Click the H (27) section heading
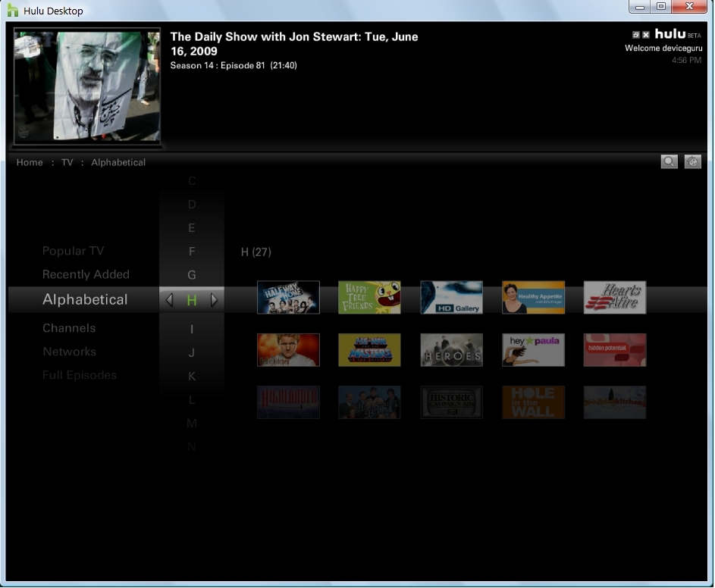The height and width of the screenshot is (588, 715). click(x=256, y=252)
